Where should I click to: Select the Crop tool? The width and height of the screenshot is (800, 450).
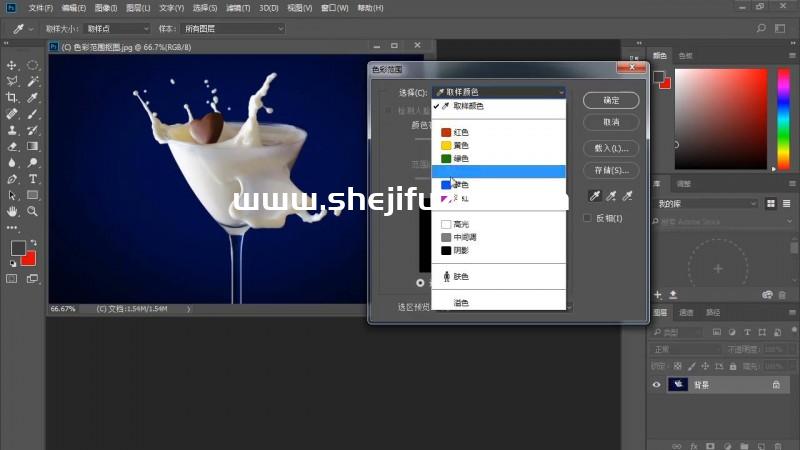[x=11, y=97]
